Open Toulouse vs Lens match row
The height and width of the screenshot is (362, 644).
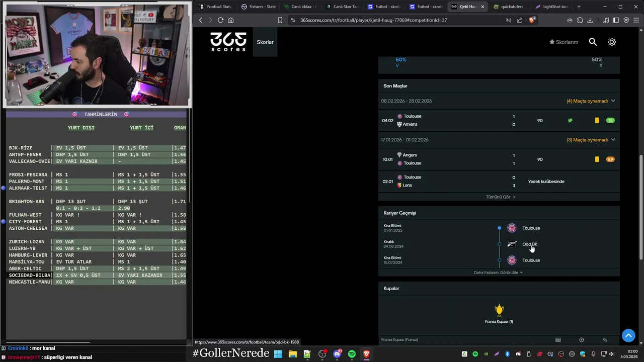499,181
